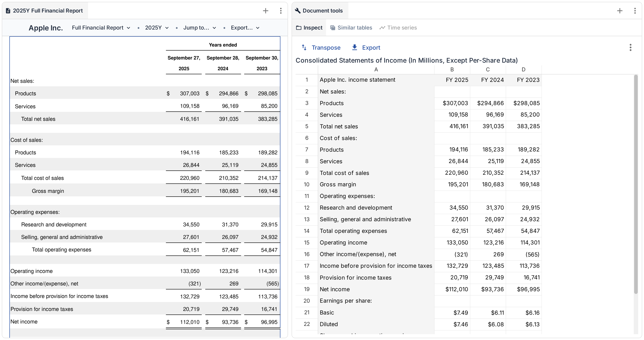Click the 'September 28, 2024' column header
The height and width of the screenshot is (340, 644).
[x=223, y=63]
